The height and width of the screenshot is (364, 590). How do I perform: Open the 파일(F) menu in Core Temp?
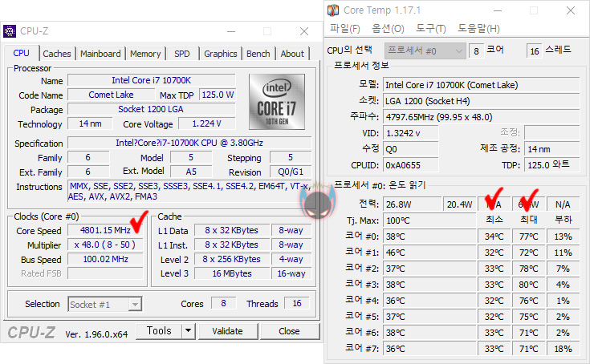pos(344,29)
